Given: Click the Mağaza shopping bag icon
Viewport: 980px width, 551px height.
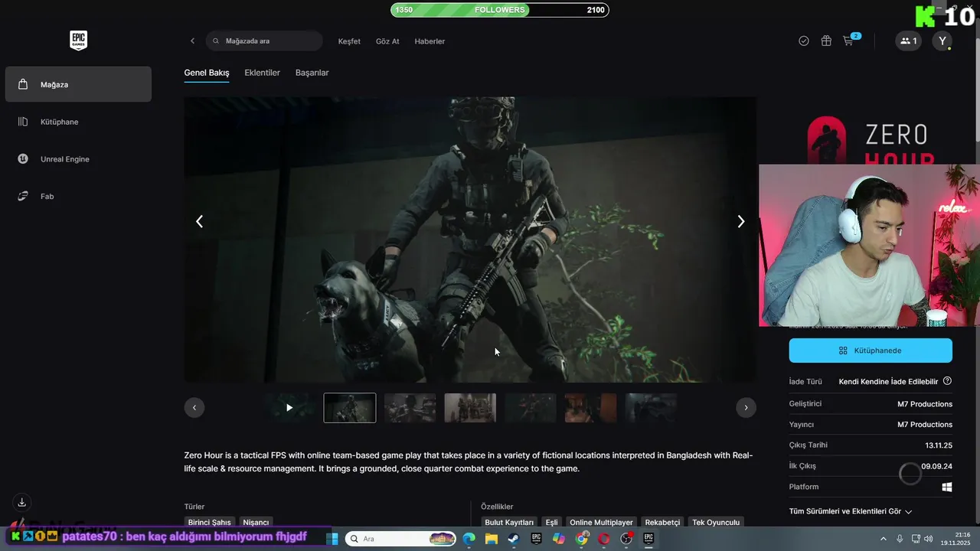Looking at the screenshot, I should point(23,84).
